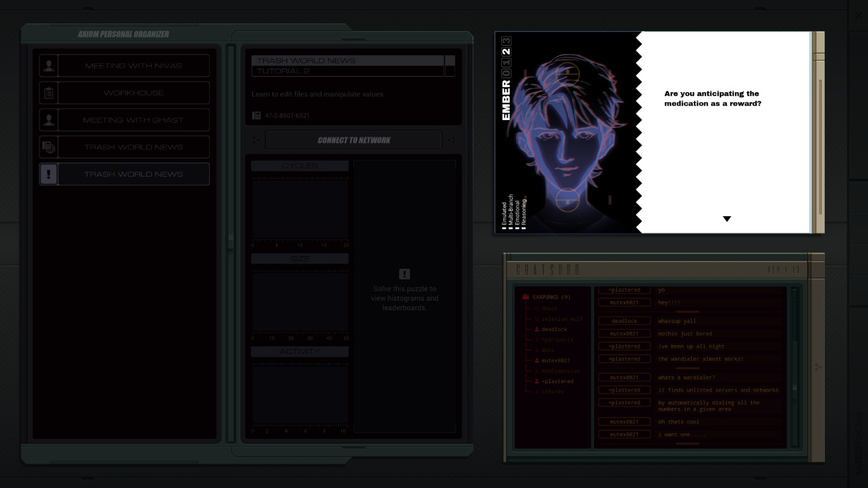Click 'Solve this puzzle to view histograms' message
Screen dimensions: 868x488
tap(404, 298)
